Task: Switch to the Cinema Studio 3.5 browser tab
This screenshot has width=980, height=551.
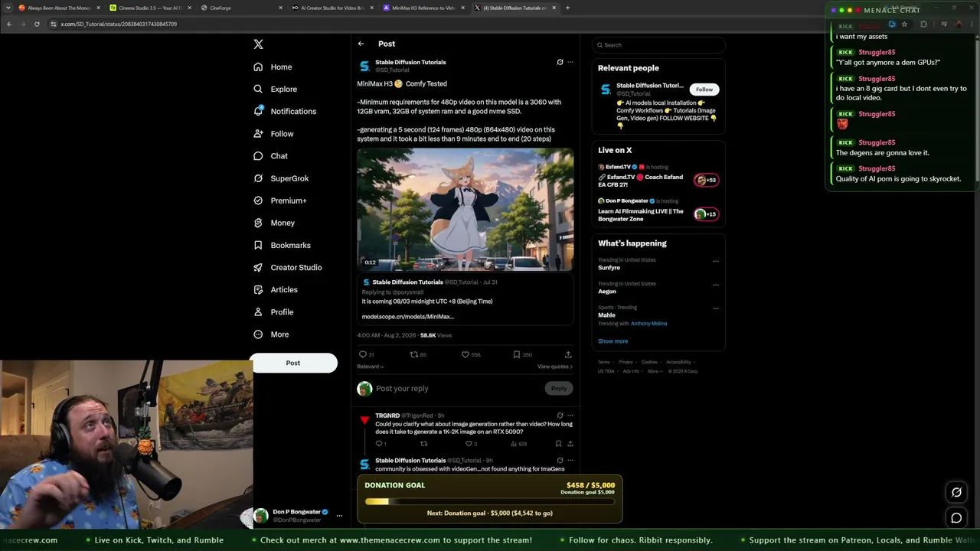Action: pyautogui.click(x=149, y=8)
